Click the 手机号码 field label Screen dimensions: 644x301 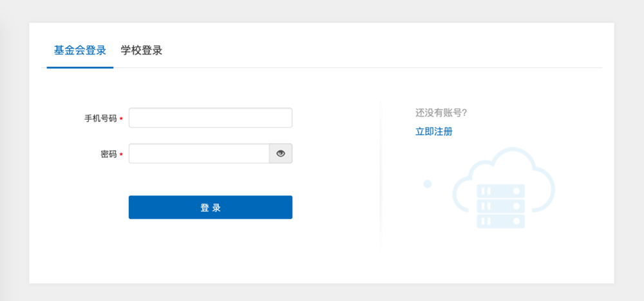pos(100,119)
